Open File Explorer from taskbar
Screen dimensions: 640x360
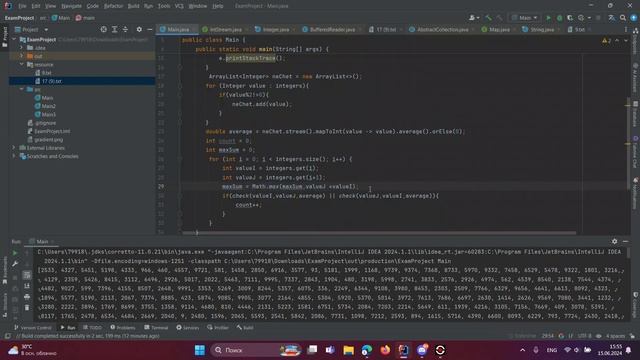[x=348, y=350]
